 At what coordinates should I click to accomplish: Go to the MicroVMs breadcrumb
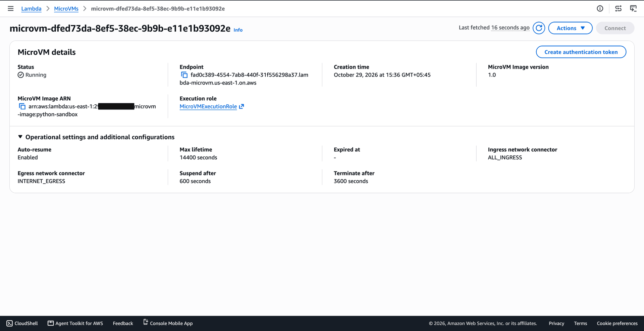pyautogui.click(x=66, y=9)
